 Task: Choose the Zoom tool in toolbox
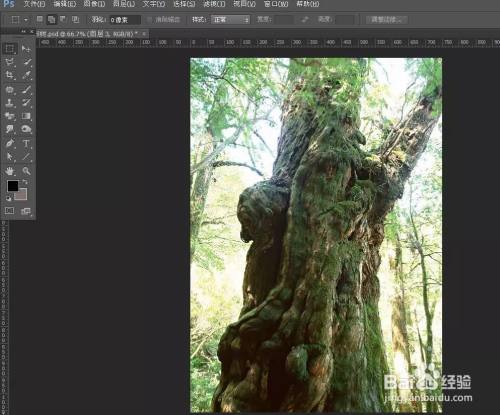26,171
